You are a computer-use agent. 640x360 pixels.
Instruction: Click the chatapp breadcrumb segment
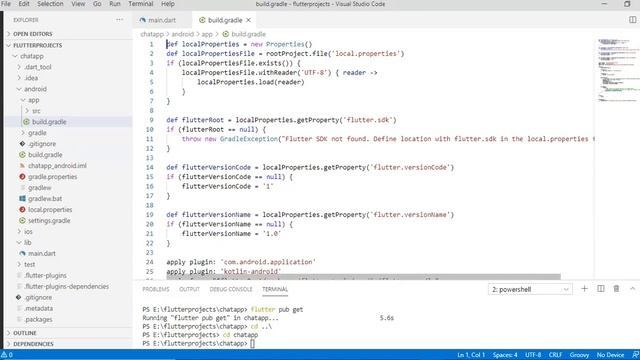pyautogui.click(x=152, y=34)
